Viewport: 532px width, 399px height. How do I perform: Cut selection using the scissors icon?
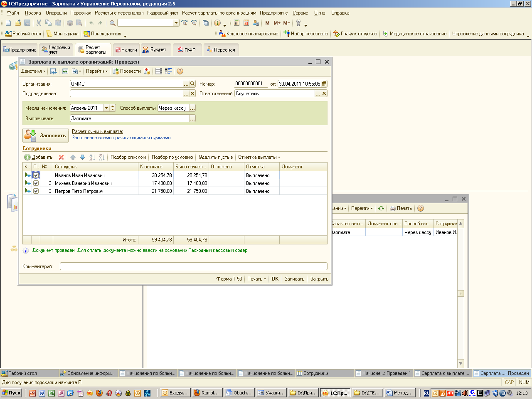point(39,23)
